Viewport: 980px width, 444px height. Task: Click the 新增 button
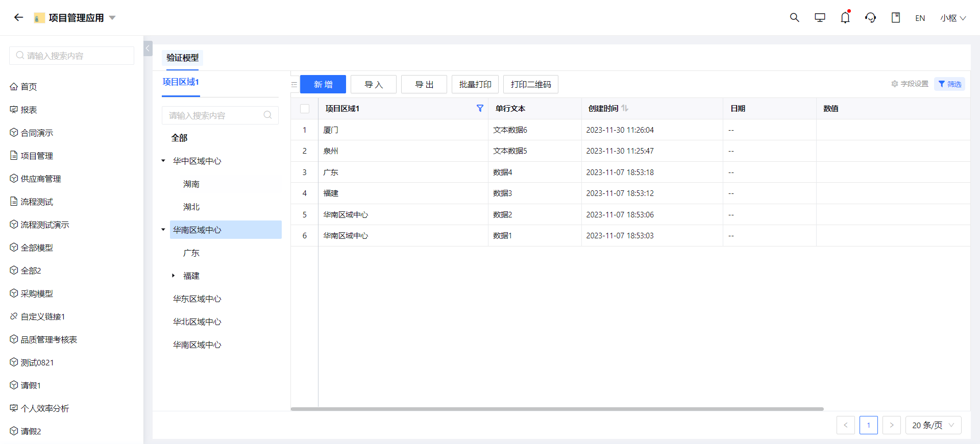click(x=323, y=84)
